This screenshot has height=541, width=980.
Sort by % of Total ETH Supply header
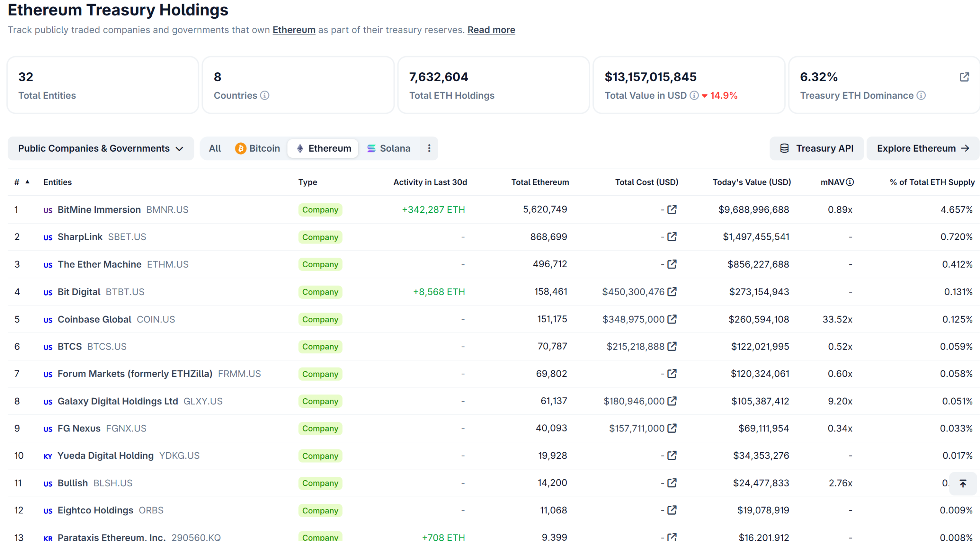pyautogui.click(x=932, y=182)
